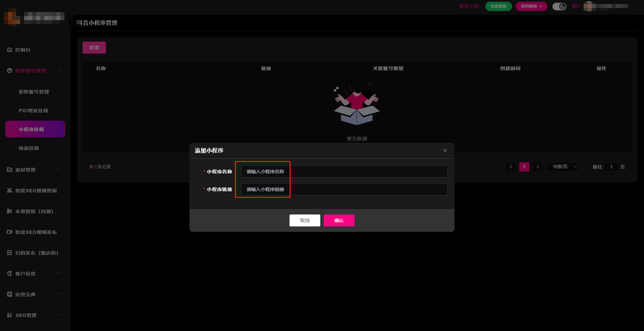Click the 素材管理 folder icon
The height and width of the screenshot is (331, 644).
click(x=10, y=170)
